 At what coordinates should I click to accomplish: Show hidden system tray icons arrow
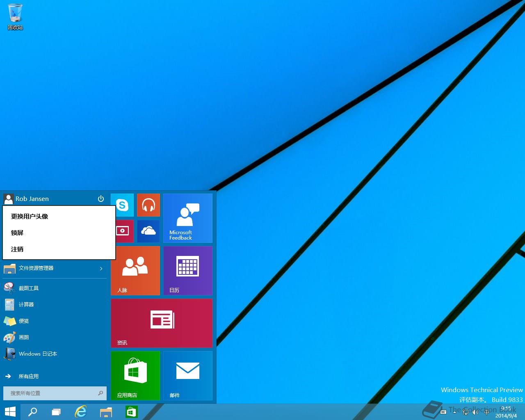454,412
